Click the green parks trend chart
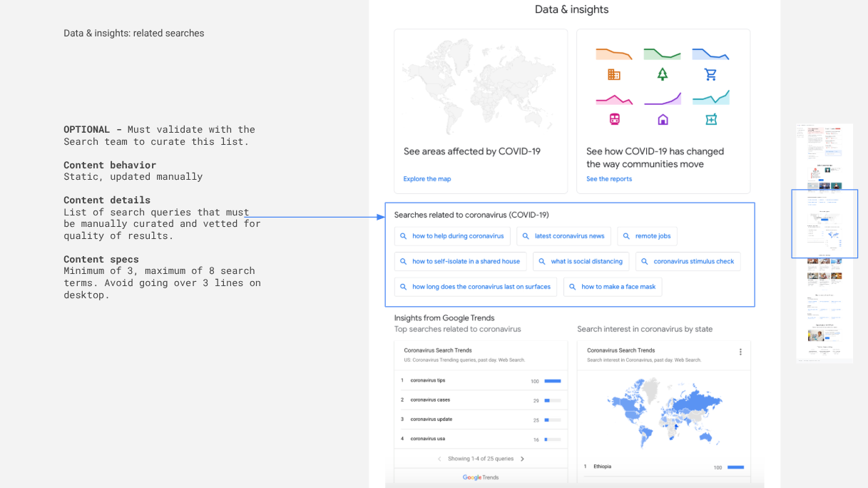 pos(663,54)
